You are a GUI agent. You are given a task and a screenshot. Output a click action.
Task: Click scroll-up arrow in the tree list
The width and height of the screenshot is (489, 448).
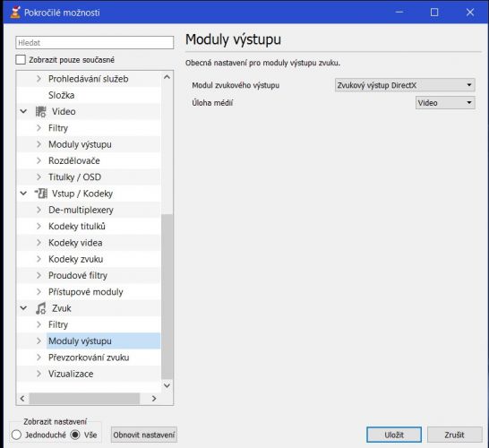pos(167,77)
